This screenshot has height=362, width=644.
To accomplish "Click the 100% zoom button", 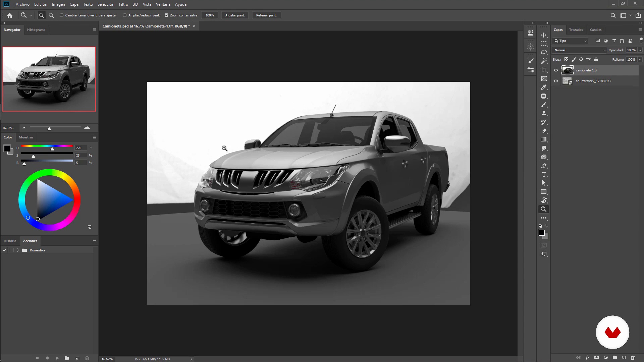I will 210,15.
